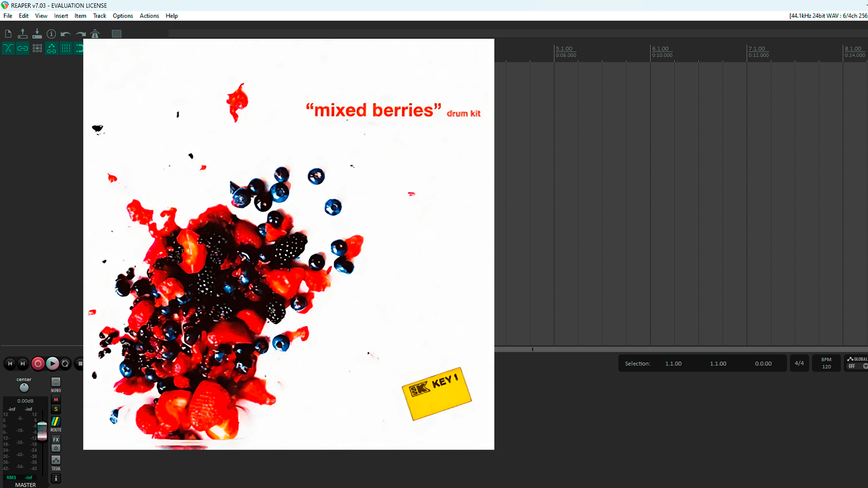Click the master volume fader
Image resolution: width=868 pixels, height=488 pixels.
pyautogui.click(x=42, y=430)
